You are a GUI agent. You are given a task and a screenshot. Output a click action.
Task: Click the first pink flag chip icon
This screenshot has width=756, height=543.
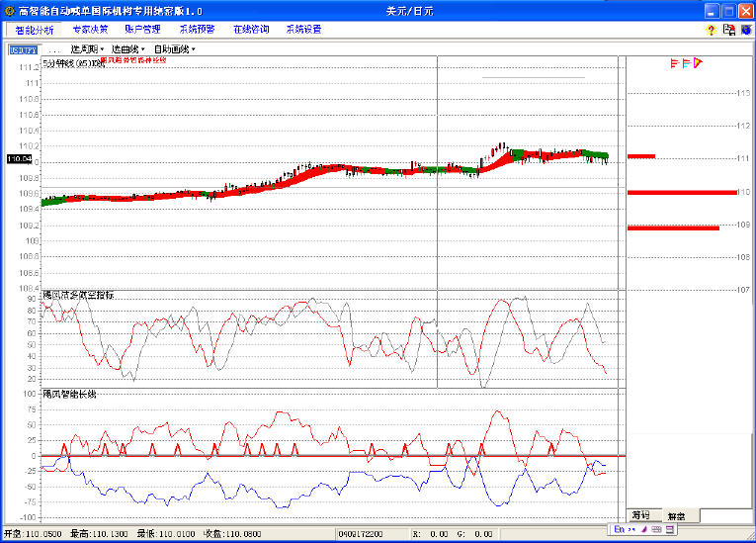point(674,64)
